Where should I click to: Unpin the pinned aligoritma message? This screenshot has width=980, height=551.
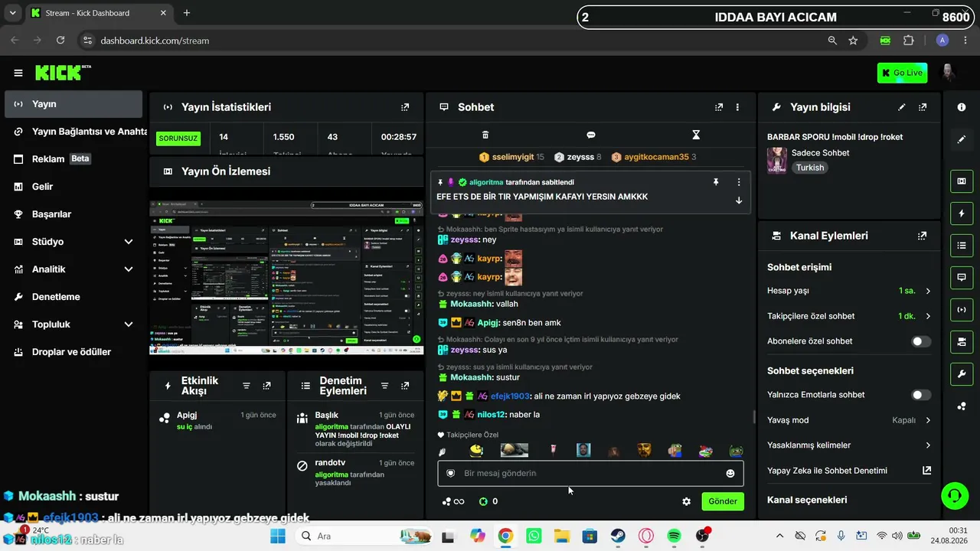tap(716, 182)
